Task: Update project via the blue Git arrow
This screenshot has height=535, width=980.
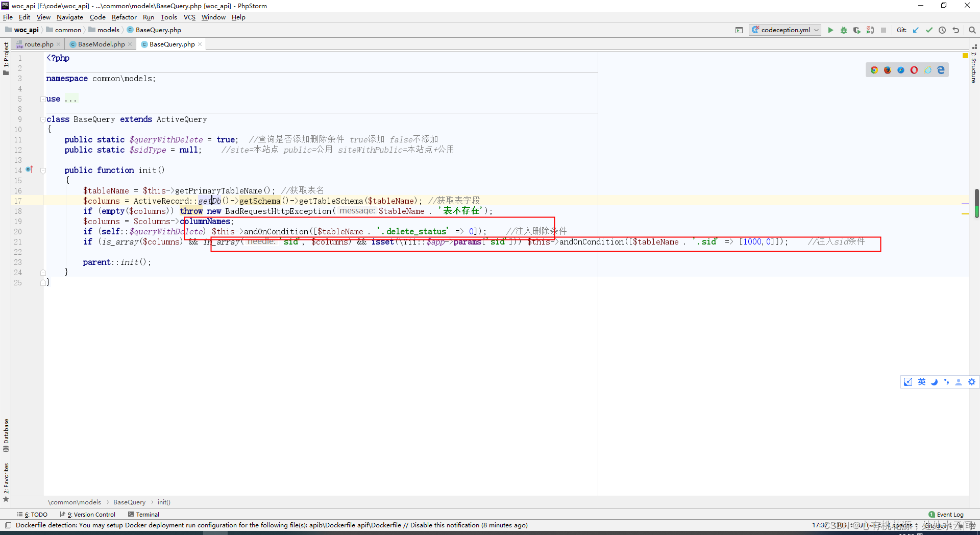Action: [x=916, y=30]
